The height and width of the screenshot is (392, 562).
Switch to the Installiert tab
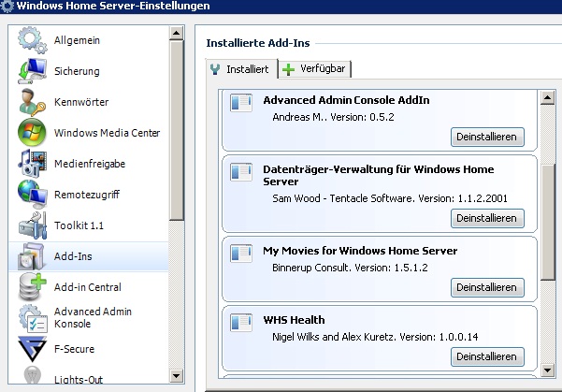coord(241,69)
